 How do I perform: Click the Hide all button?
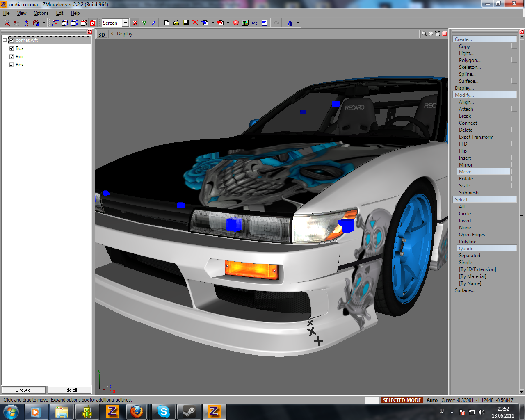(69, 390)
